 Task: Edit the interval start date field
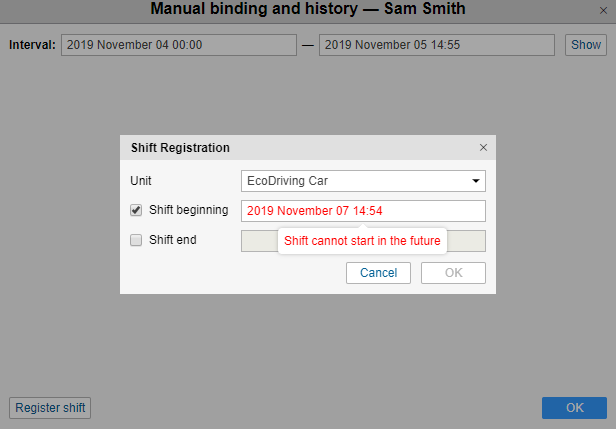tap(179, 45)
